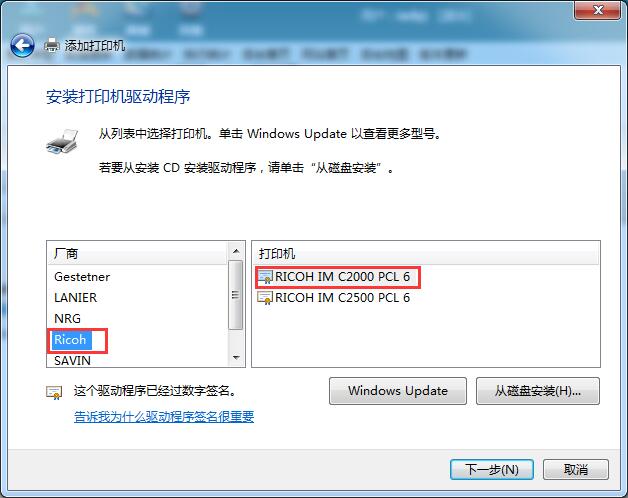This screenshot has width=628, height=498.
Task: Click manufacturer list scroll down arrow
Action: coord(236,357)
